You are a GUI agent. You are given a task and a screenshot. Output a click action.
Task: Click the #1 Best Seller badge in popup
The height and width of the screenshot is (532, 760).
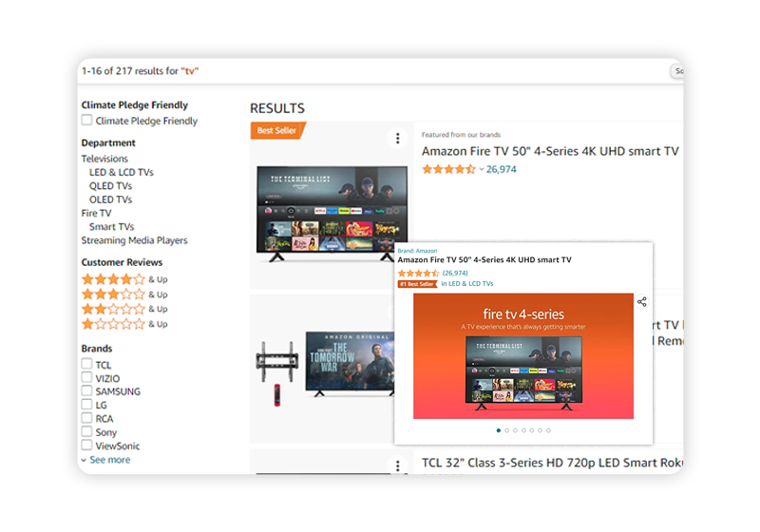(417, 284)
